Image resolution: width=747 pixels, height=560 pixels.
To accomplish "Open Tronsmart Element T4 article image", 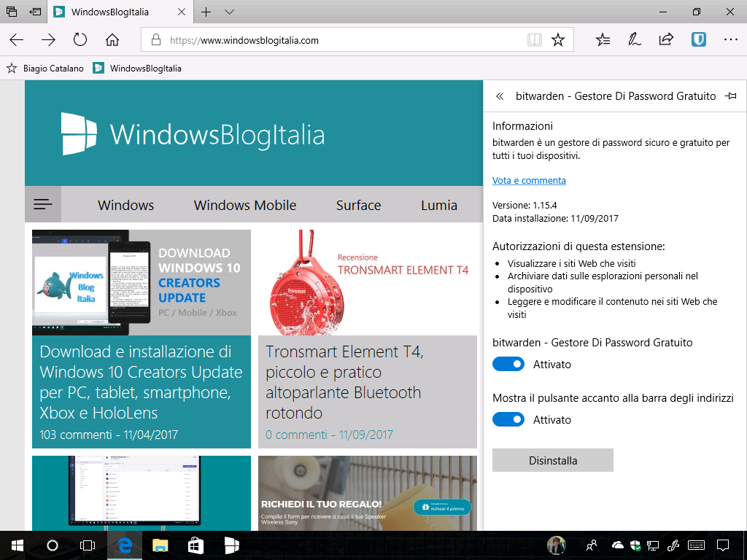I will [368, 283].
